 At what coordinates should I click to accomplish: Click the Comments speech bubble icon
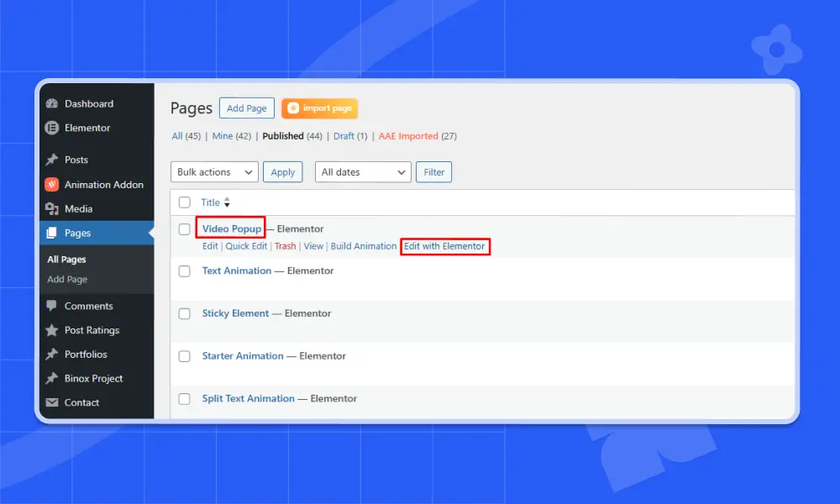52,306
